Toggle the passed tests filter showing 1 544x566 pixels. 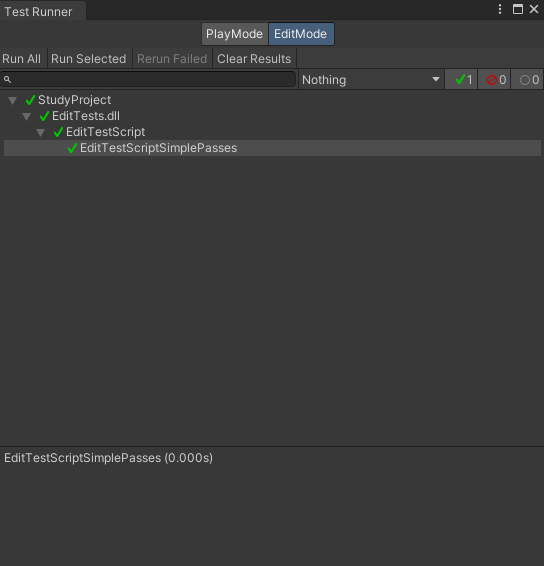pyautogui.click(x=461, y=79)
